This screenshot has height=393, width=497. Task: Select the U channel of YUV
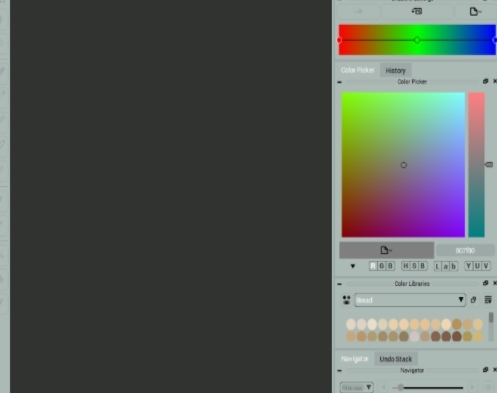pos(477,266)
